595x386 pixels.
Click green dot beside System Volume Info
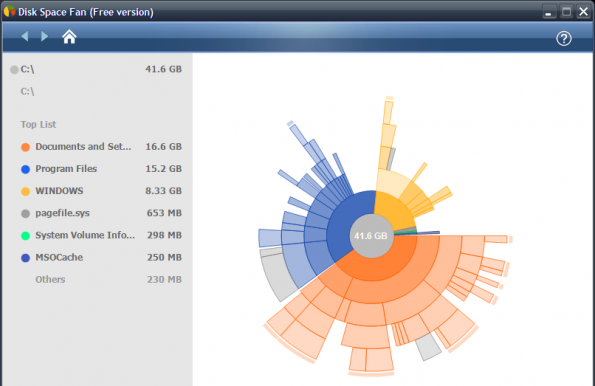click(x=25, y=236)
